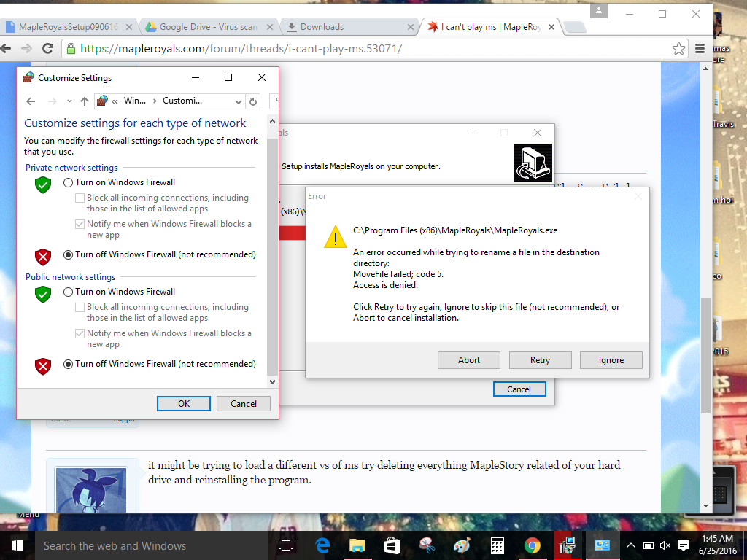Click the Public network settings heading
747x560 pixels.
71,277
